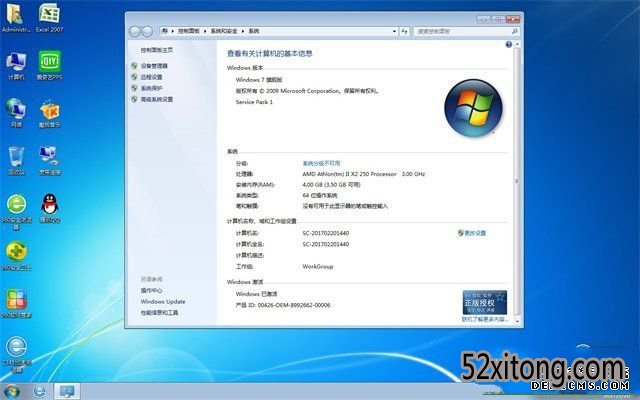Select the 控制面板 breadcrumb item

(x=189, y=31)
